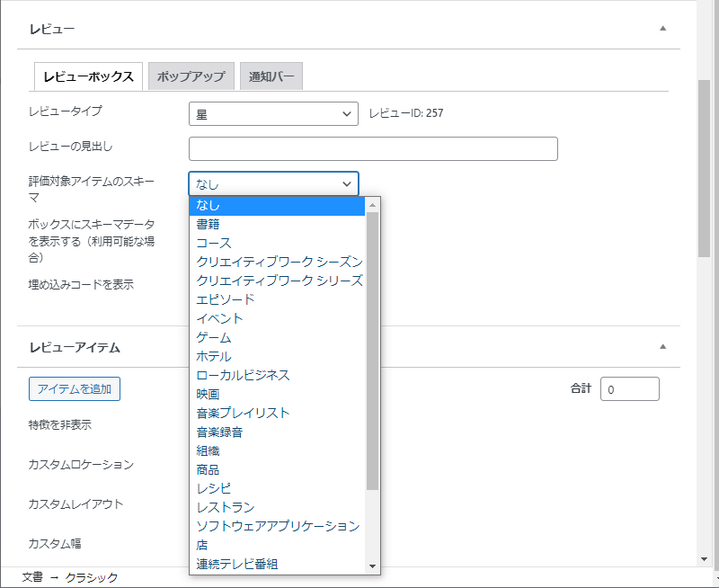This screenshot has height=588, width=719.
Task: Click the レビュー panel heading
Action: (52, 30)
